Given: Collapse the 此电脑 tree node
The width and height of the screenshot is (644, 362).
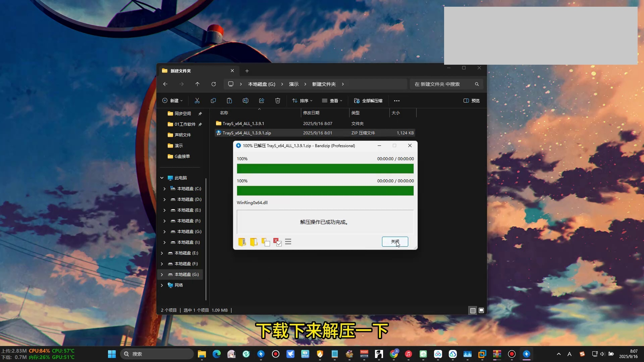Looking at the screenshot, I should tap(162, 178).
